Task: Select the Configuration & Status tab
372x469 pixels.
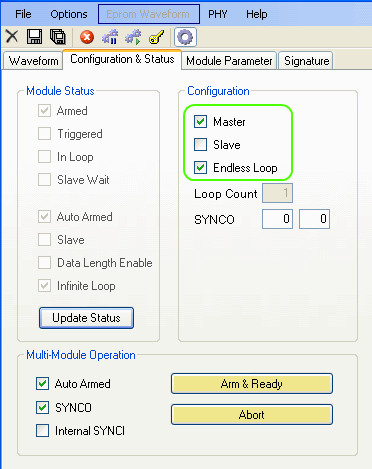Action: click(122, 59)
